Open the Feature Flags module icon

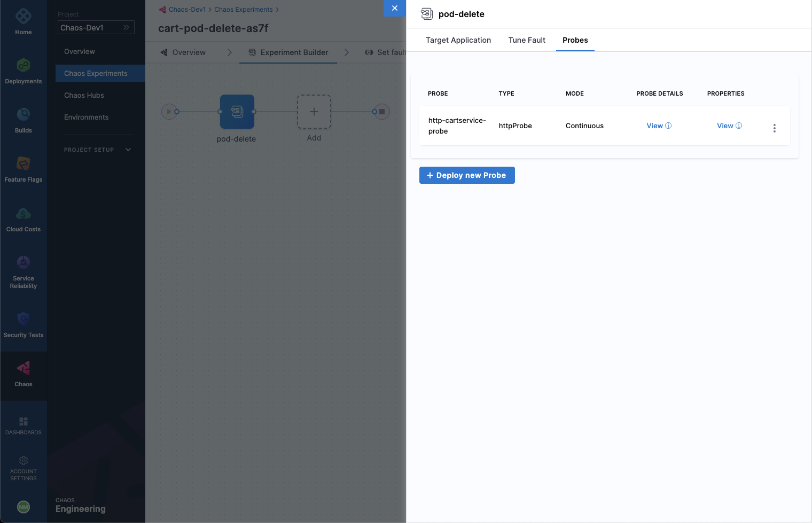pyautogui.click(x=24, y=163)
